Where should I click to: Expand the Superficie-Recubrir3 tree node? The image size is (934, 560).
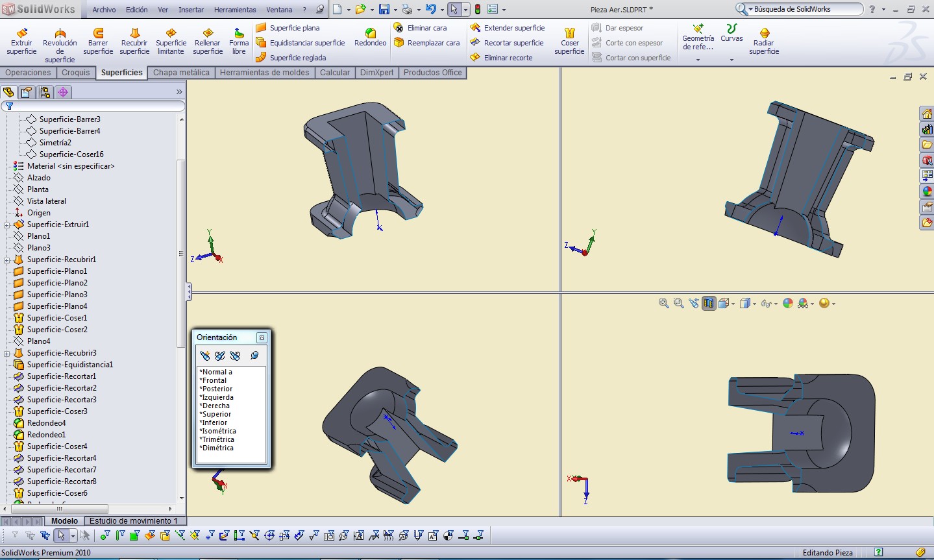tap(6, 354)
